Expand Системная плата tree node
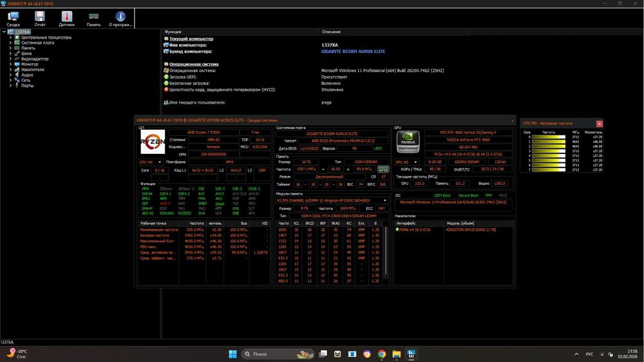The width and height of the screenshot is (644, 362). pos(11,43)
